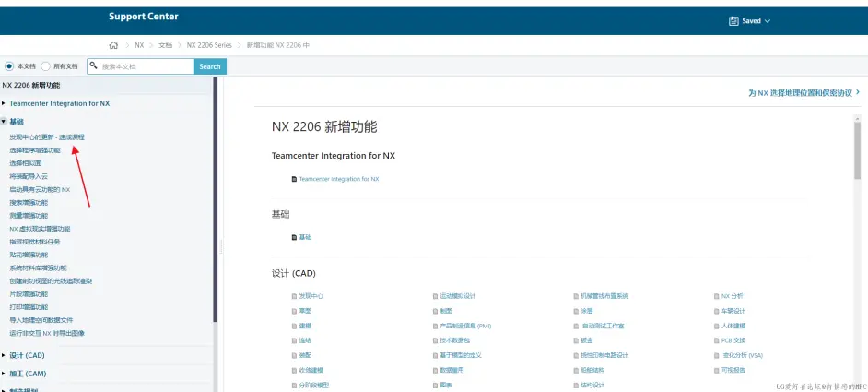Collapse the 基础 tree section
This screenshot has height=392, width=868.
pyautogui.click(x=4, y=121)
